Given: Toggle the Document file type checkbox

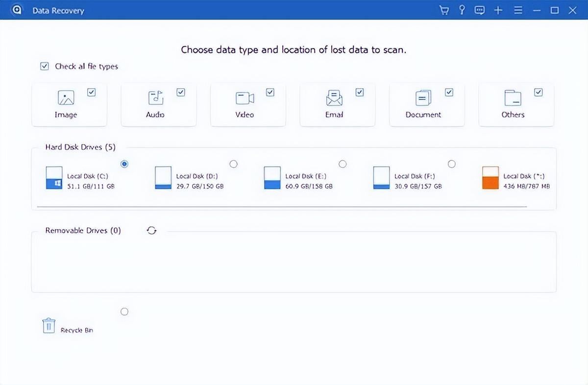Looking at the screenshot, I should 449,92.
